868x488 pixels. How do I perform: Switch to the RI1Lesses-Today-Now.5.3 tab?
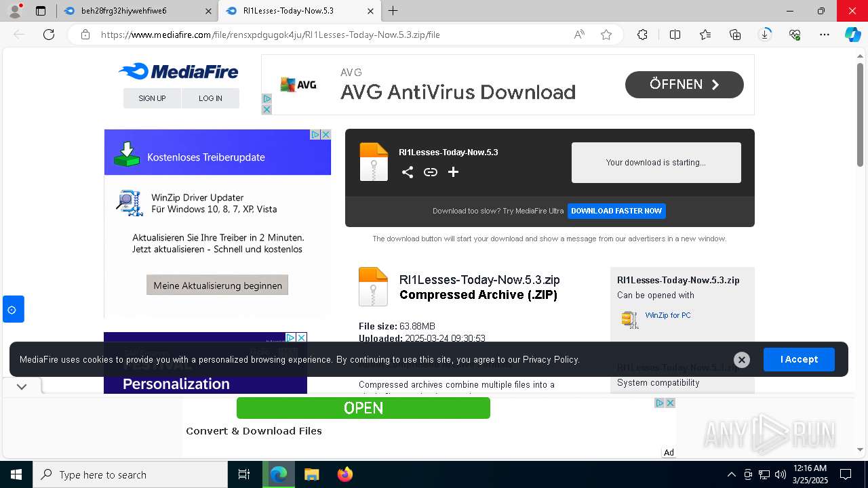(x=298, y=11)
